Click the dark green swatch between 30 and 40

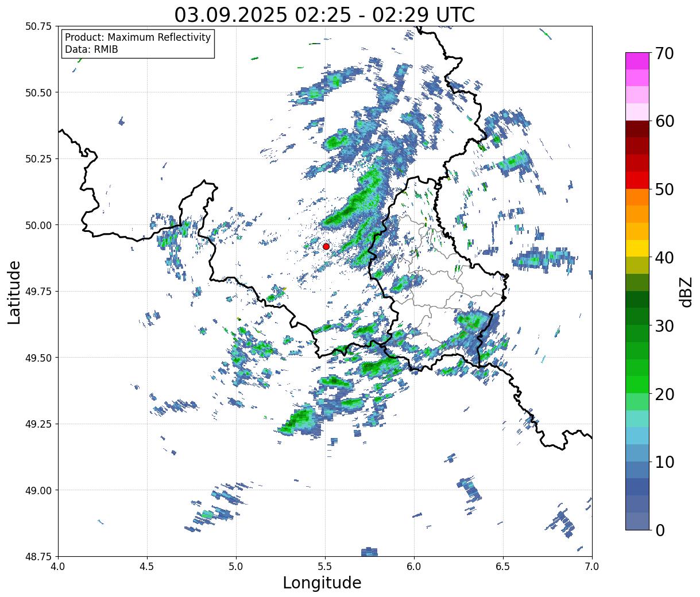[x=637, y=300]
